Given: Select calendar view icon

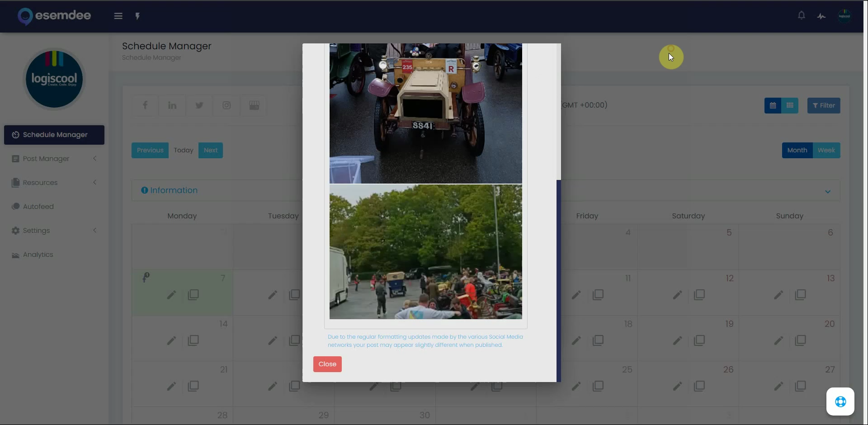Looking at the screenshot, I should (x=773, y=105).
